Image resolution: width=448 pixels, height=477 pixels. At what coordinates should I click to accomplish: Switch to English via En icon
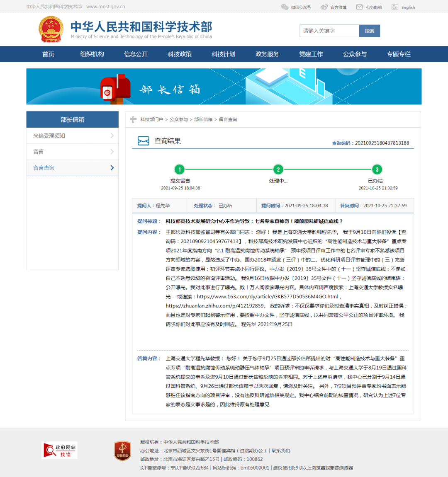[395, 7]
